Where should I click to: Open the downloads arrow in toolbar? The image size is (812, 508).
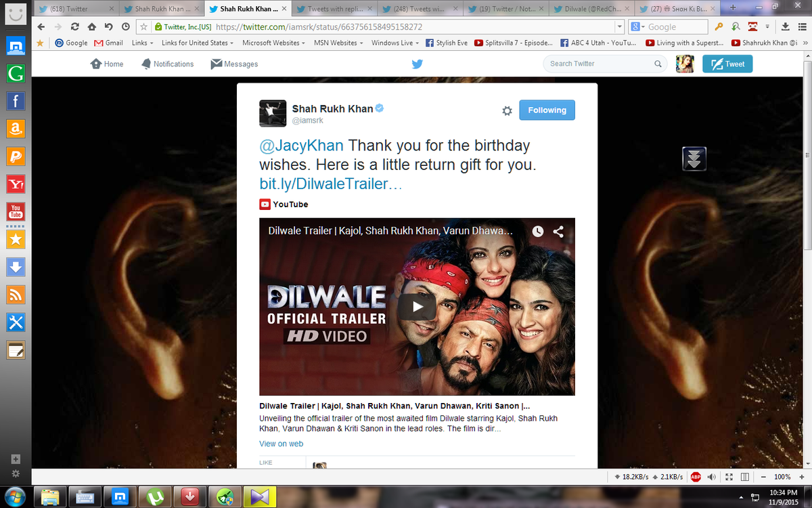point(785,27)
